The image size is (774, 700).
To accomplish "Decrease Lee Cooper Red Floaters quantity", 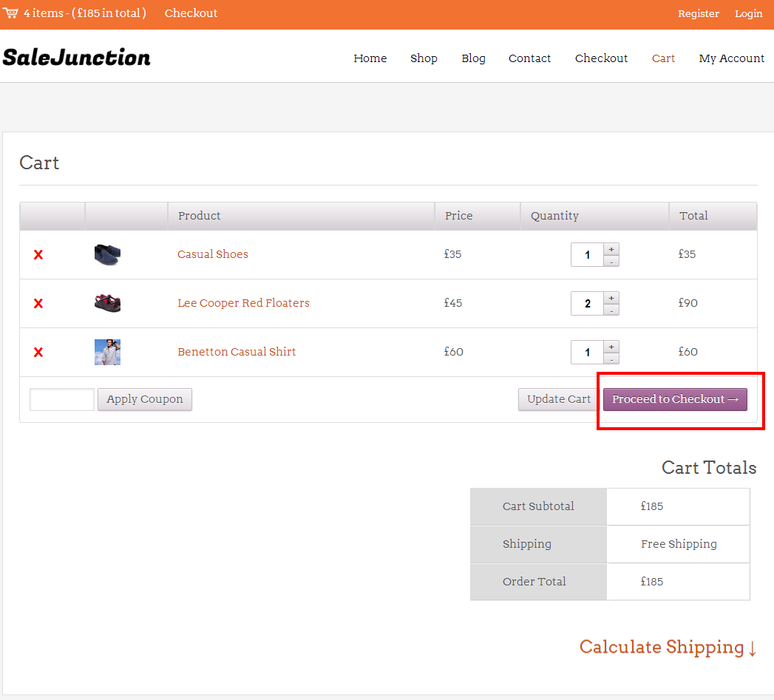I will 611,310.
